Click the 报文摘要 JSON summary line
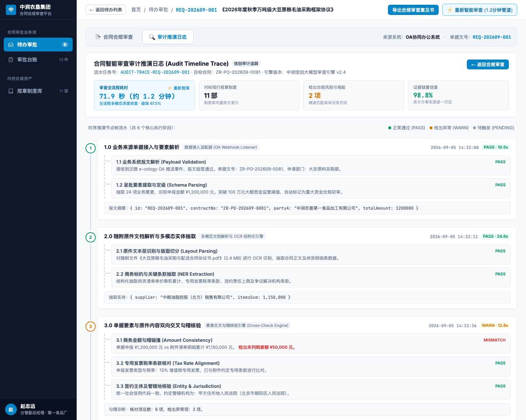This screenshot has width=526, height=420. tap(307, 208)
